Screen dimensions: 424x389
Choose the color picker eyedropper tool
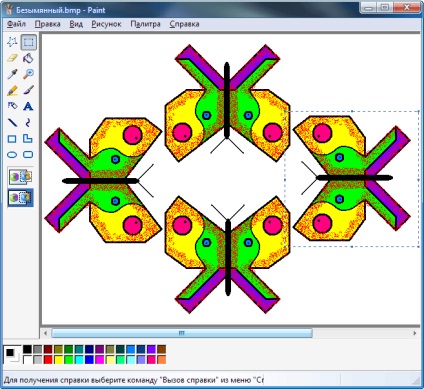click(x=12, y=74)
